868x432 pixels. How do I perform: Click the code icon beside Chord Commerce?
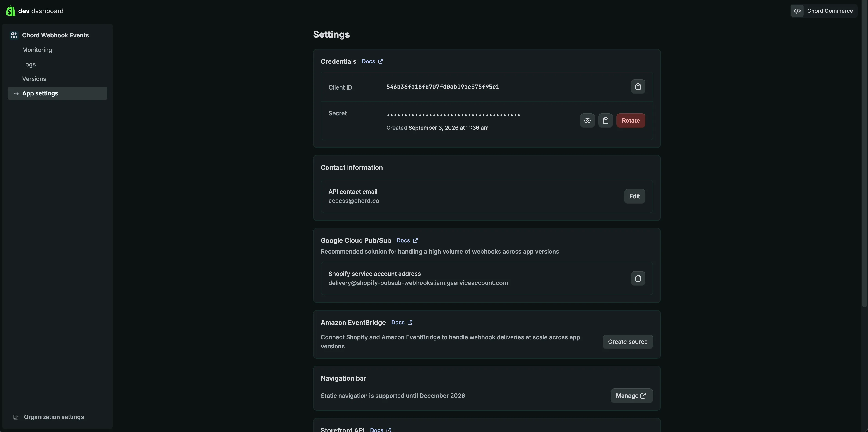797,11
